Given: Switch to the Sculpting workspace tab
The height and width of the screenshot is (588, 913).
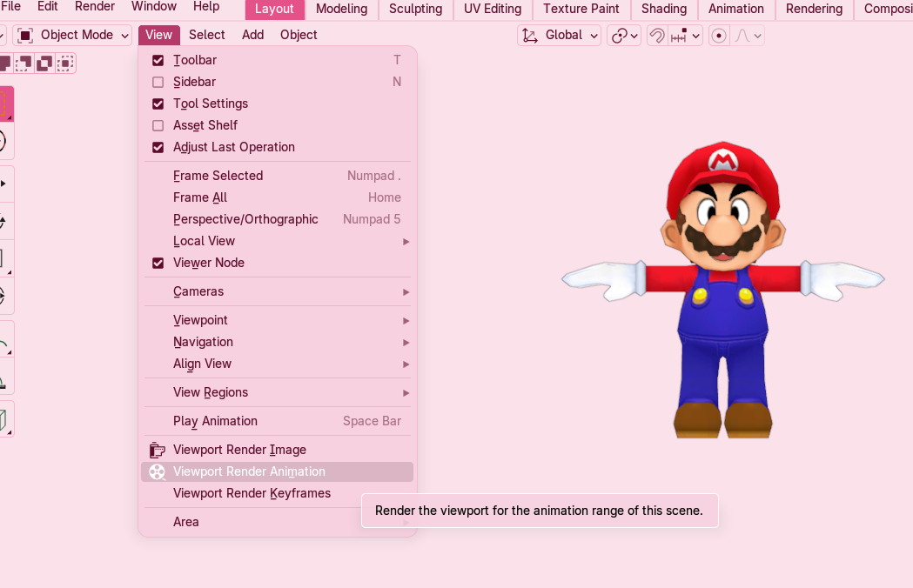Looking at the screenshot, I should click(416, 10).
